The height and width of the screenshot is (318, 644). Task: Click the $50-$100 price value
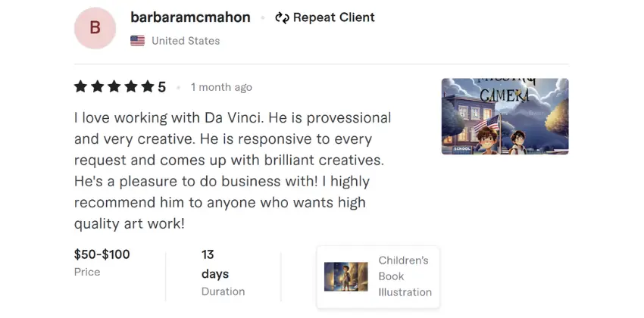[x=102, y=254]
